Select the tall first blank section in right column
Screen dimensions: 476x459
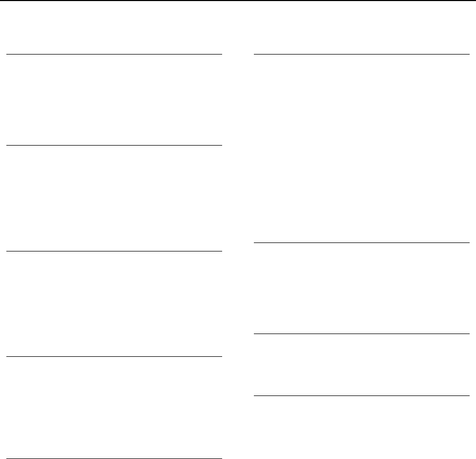pyautogui.click(x=362, y=148)
